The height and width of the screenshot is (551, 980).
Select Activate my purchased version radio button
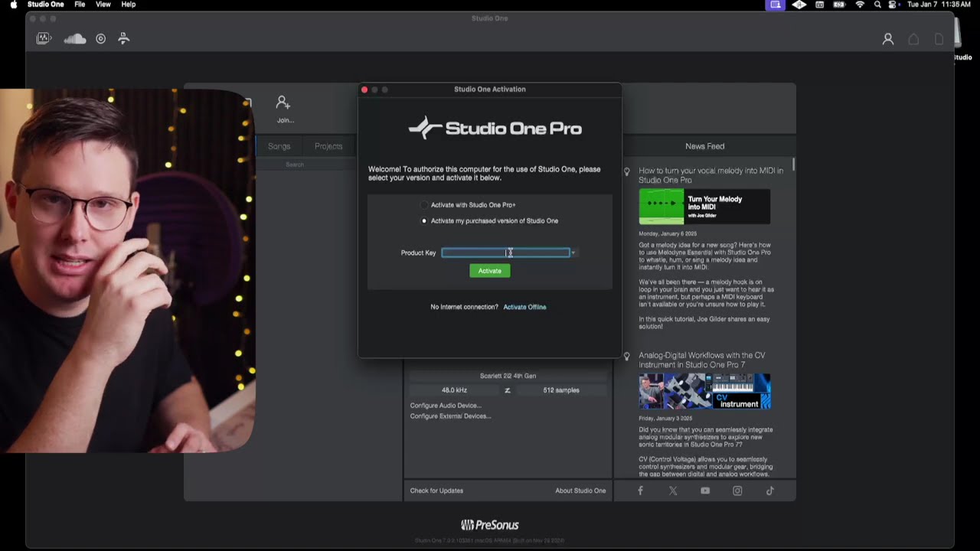pyautogui.click(x=425, y=221)
